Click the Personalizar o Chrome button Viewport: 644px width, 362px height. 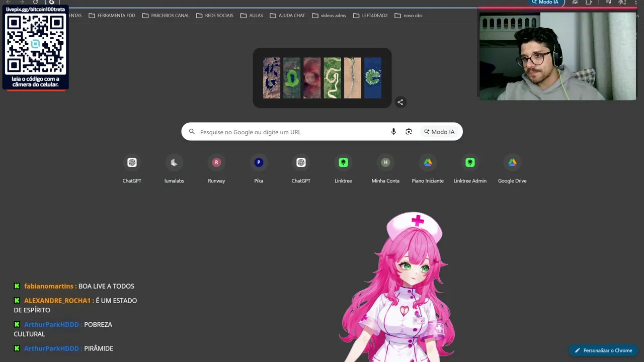tap(603, 350)
